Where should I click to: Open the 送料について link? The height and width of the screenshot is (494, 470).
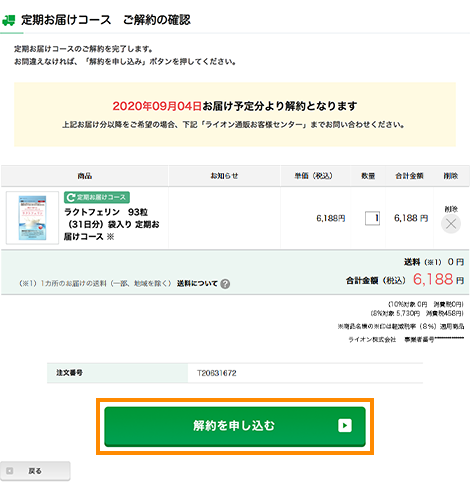tap(197, 284)
